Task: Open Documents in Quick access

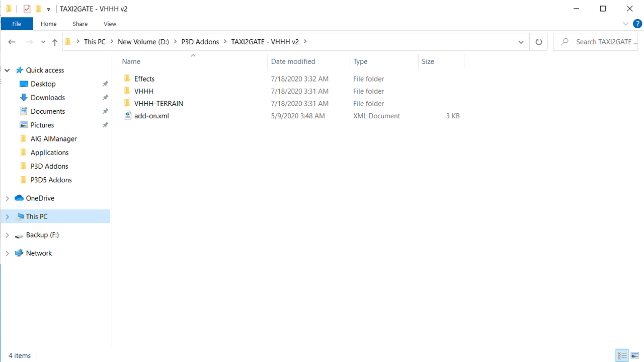Action: [48, 111]
